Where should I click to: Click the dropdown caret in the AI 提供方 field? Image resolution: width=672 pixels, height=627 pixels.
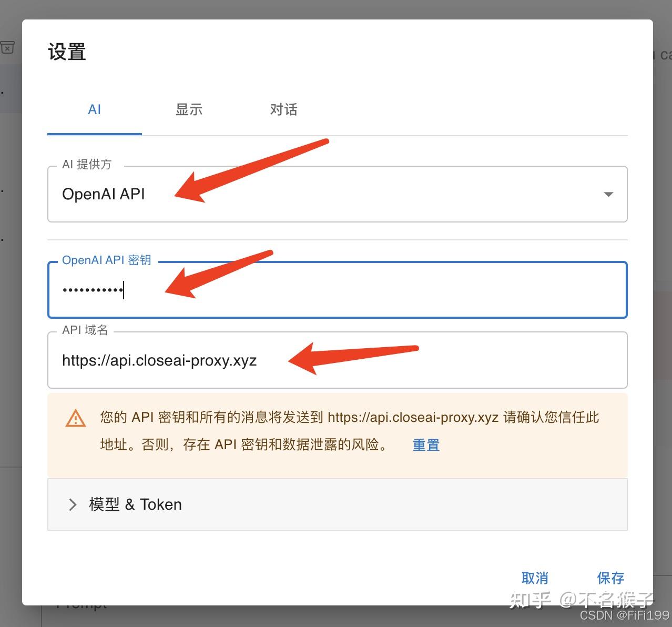pos(608,194)
